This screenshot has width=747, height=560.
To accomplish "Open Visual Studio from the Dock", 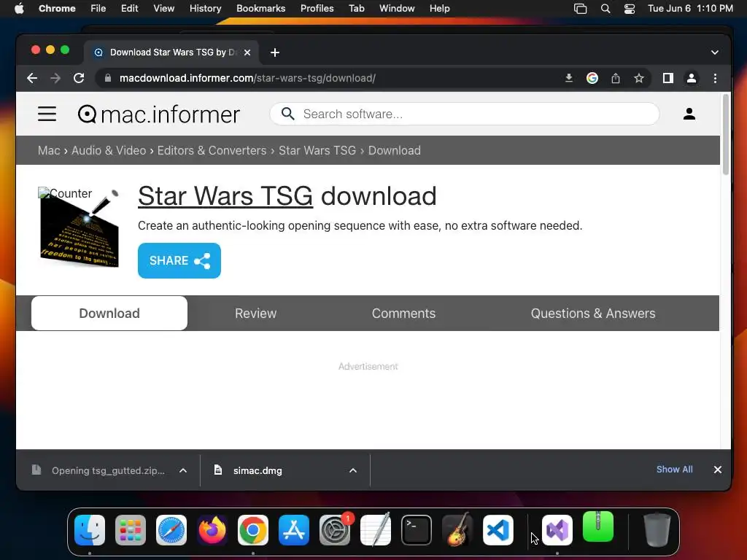I will click(x=557, y=530).
